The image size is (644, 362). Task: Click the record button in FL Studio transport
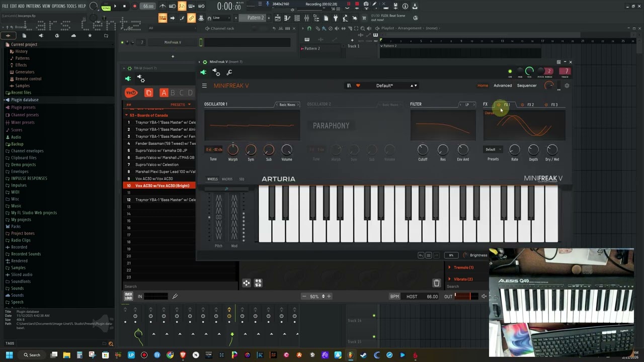134,6
